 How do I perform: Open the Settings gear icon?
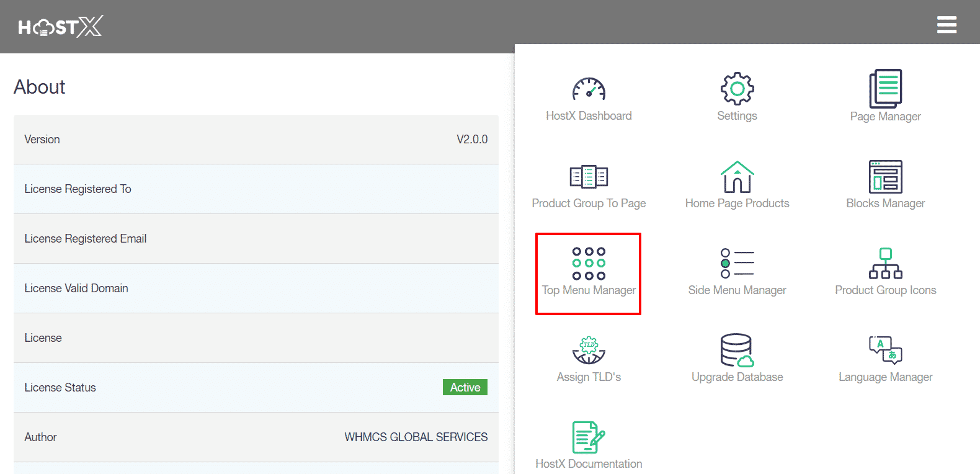click(x=737, y=89)
